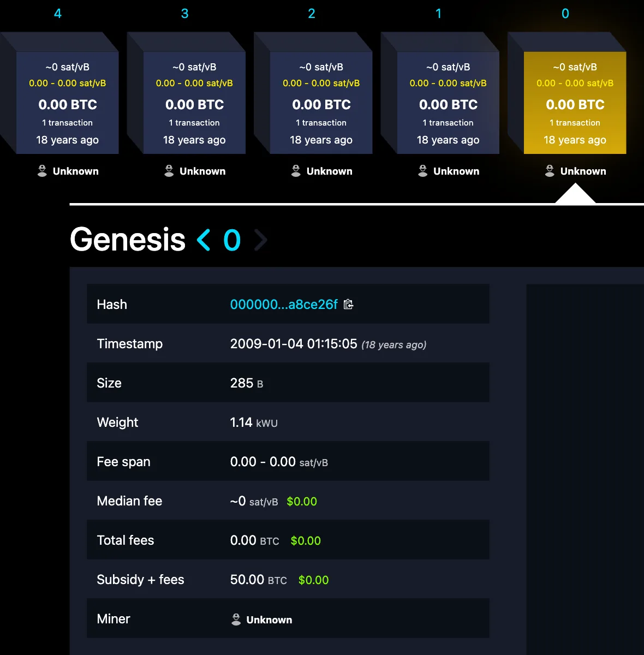Click the Unknown miner label under block 3
The image size is (644, 655).
202,171
